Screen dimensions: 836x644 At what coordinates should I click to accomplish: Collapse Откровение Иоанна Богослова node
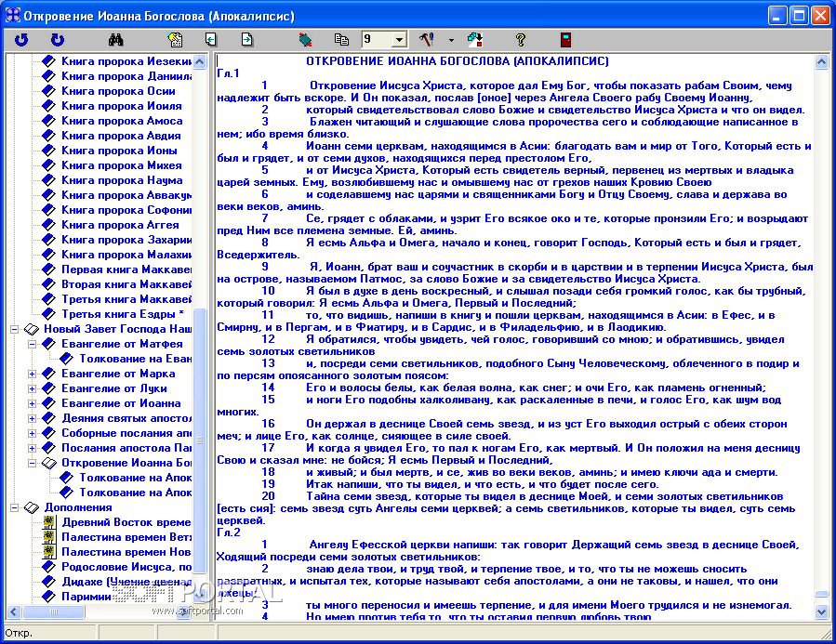(x=32, y=464)
